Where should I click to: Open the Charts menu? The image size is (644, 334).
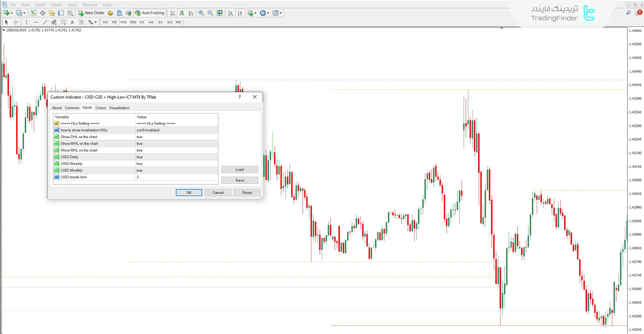pos(56,4)
